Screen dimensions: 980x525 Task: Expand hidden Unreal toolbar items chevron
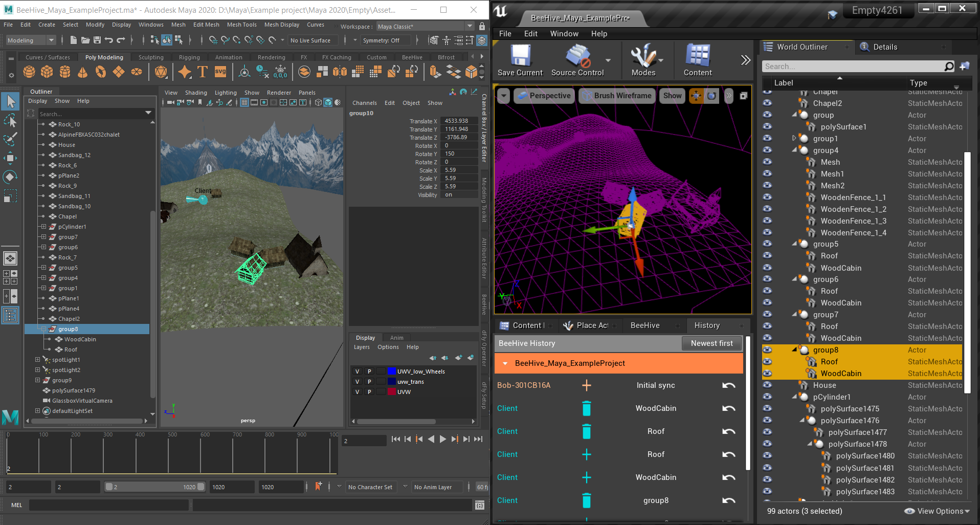coord(745,60)
